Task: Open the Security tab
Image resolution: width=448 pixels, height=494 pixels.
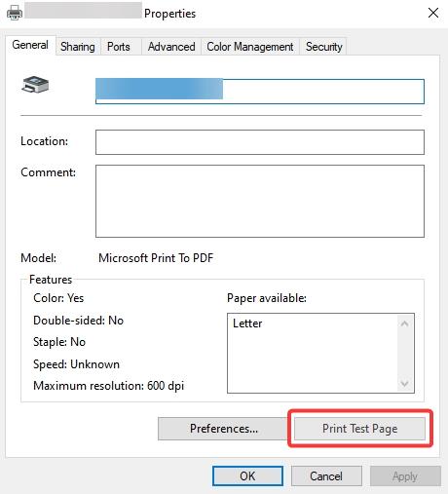Action: point(323,47)
